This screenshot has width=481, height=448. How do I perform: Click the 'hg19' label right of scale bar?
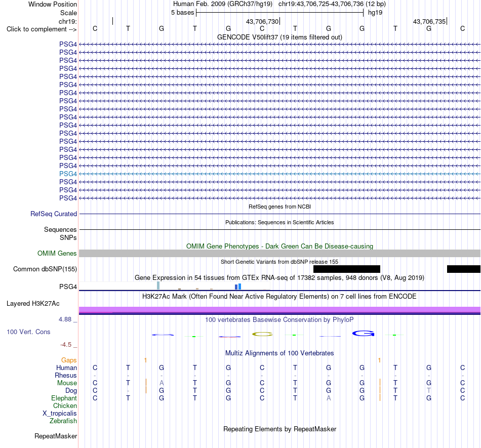[x=375, y=13]
